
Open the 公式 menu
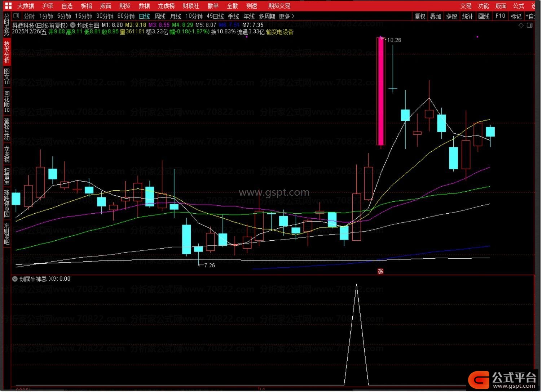[518, 6]
